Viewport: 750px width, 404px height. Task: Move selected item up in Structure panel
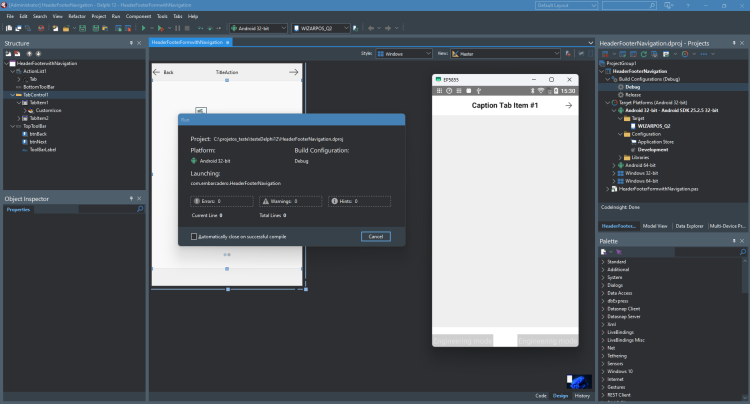click(x=29, y=54)
